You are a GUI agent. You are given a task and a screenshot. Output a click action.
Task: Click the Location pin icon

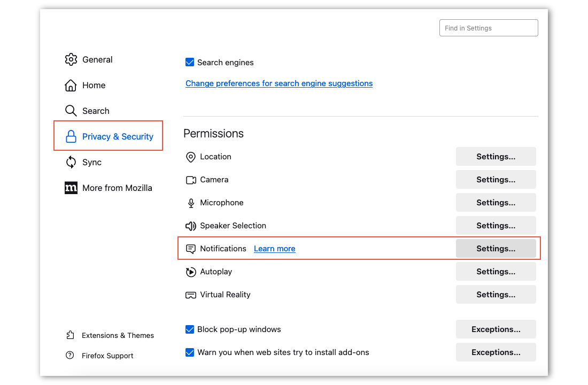(x=191, y=157)
